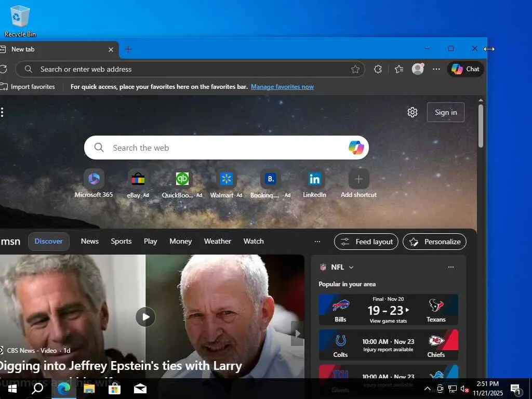Select the Watch feed tab
Viewport: 532px width, 399px height.
[x=254, y=242]
